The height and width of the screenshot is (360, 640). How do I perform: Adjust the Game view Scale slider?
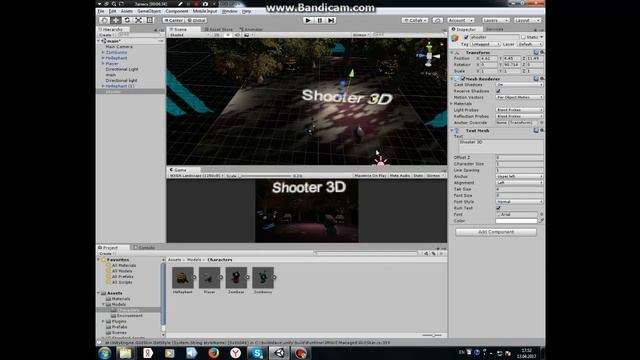[x=265, y=176]
